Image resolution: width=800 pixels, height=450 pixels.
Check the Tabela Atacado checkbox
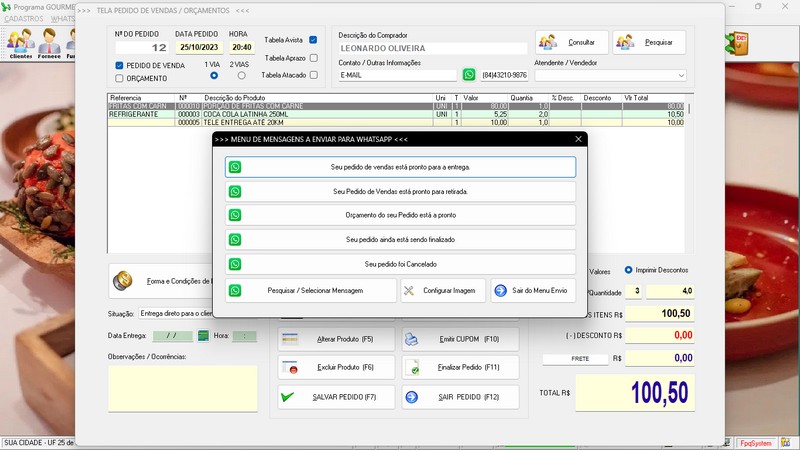coord(313,75)
